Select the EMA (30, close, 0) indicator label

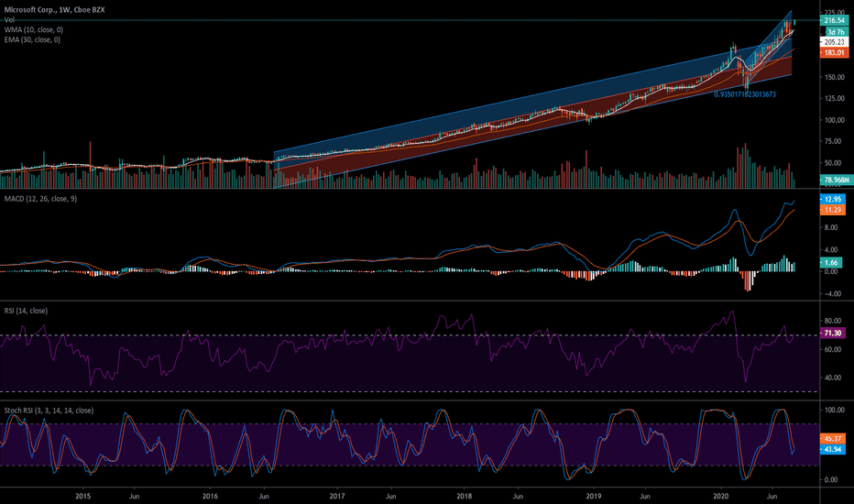32,39
